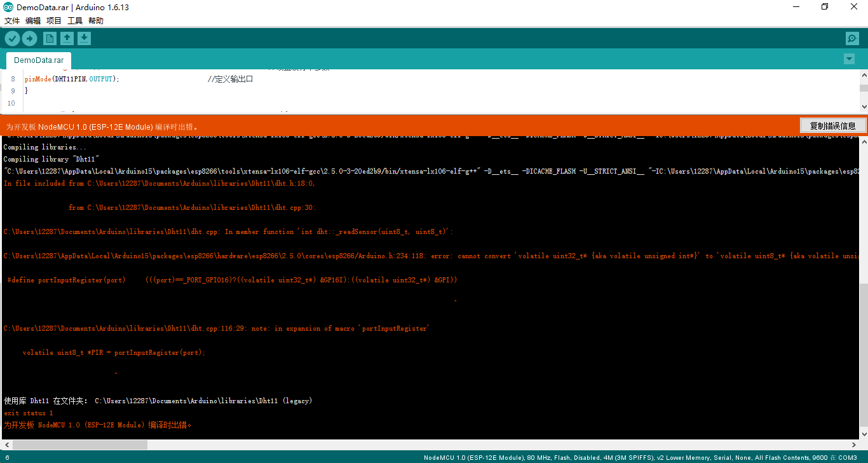Click the "volatile uint8_t *PIR" console line
This screenshot has height=463, width=868.
pos(114,353)
